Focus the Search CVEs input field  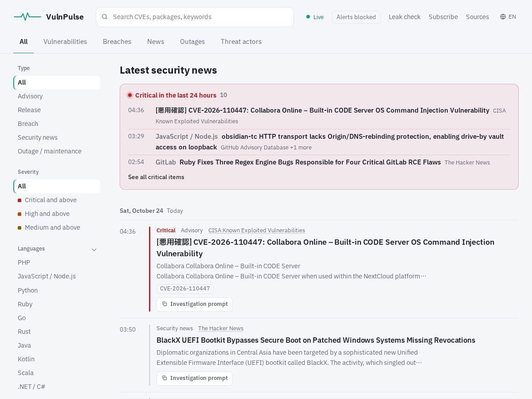coord(195,17)
